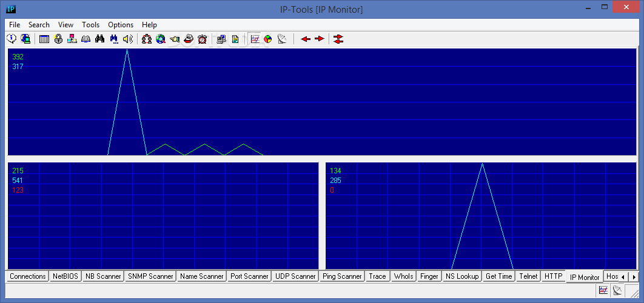Click the speaker ping toolbar icon
The height and width of the screenshot is (303, 644).
pyautogui.click(x=128, y=39)
